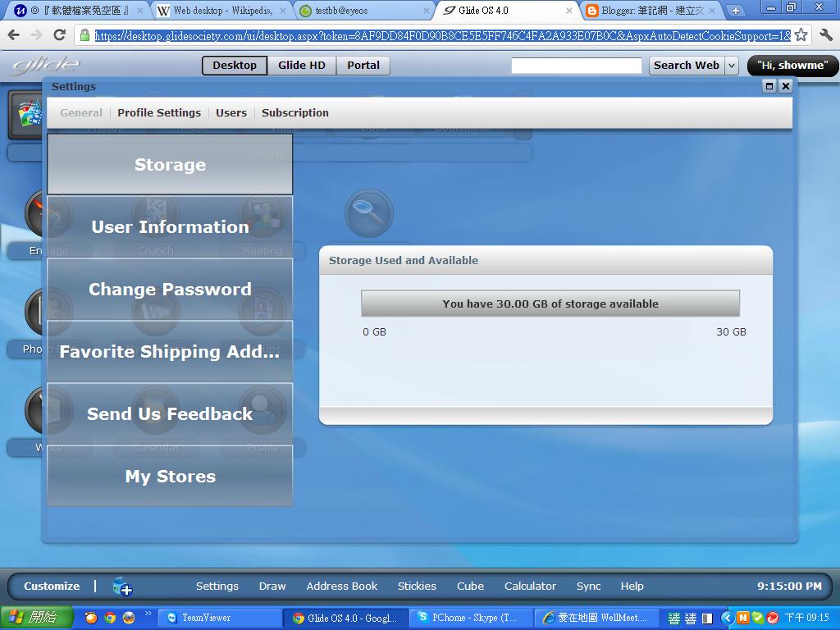This screenshot has width=840, height=630.
Task: Click the Firefox quick launch icon
Action: point(129,618)
